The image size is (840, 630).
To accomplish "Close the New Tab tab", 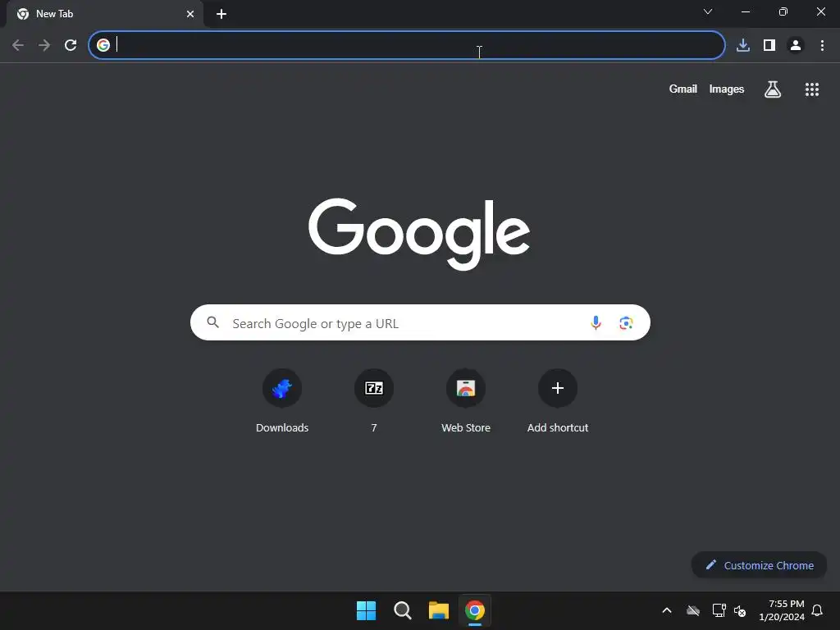I will 190,14.
